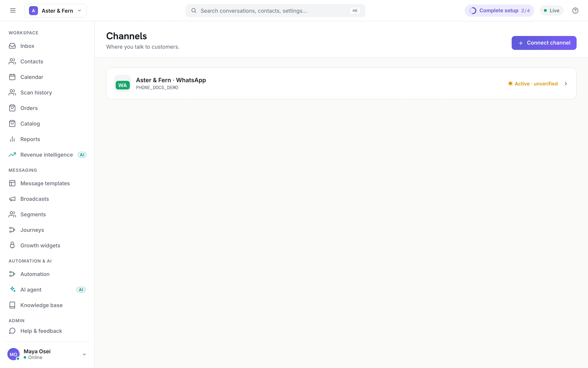Screen dimensions: 588x368
Task: Click the ⌘K shortcut hint
Action: point(355,10)
